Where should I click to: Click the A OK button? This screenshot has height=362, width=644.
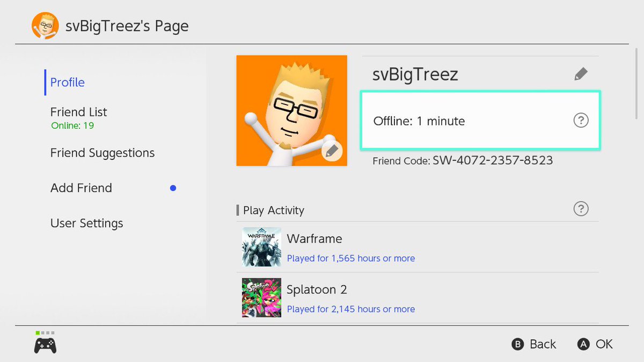tap(595, 344)
